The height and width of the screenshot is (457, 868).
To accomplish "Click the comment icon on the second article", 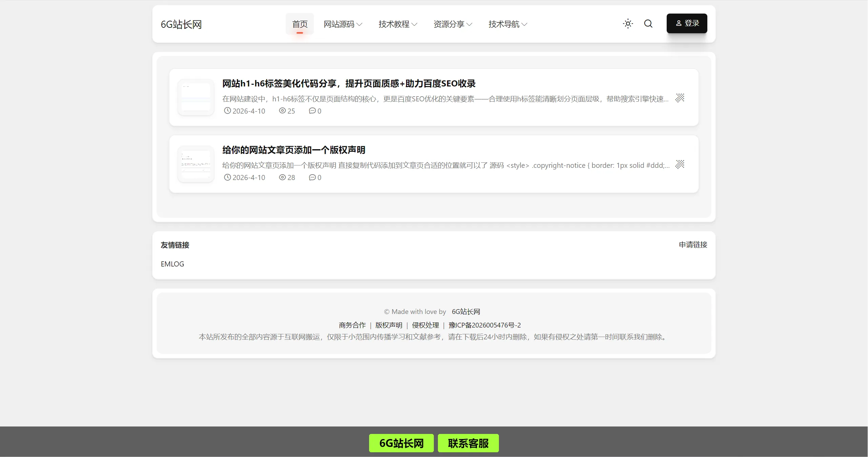I will (x=311, y=177).
